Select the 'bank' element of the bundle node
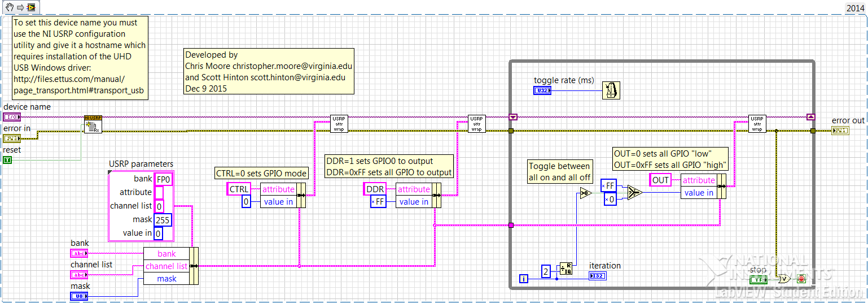 [x=166, y=254]
